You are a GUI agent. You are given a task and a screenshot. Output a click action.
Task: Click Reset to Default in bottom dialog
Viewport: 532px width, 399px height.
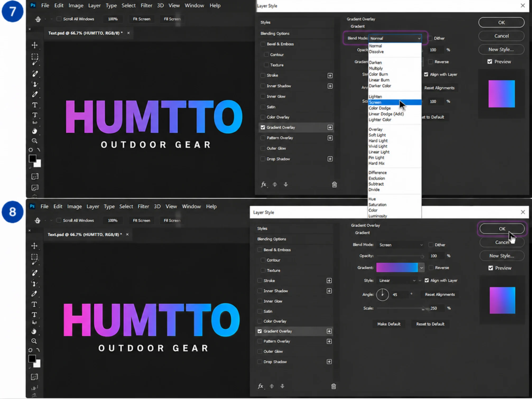(430, 324)
